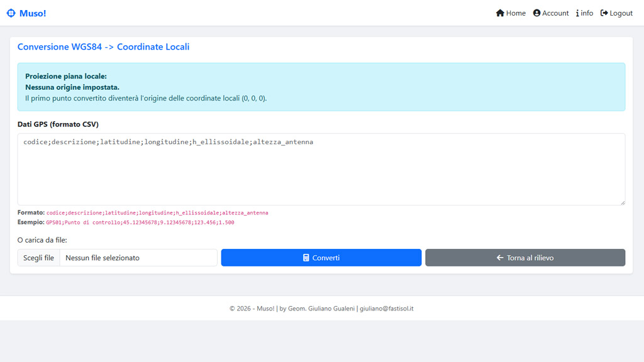Click the "Proiezione piana locale:" text
Screen dimensions: 644x362
click(66, 76)
